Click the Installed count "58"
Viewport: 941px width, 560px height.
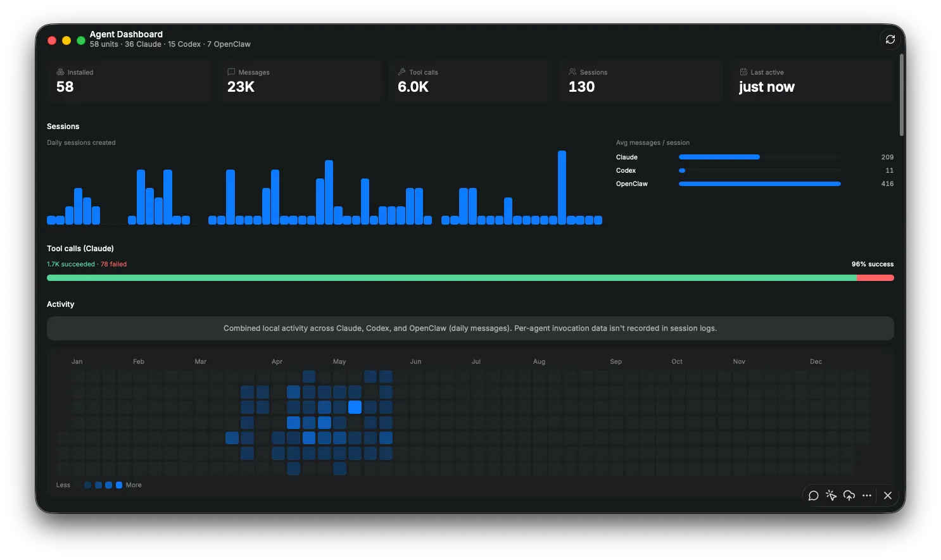pos(65,87)
